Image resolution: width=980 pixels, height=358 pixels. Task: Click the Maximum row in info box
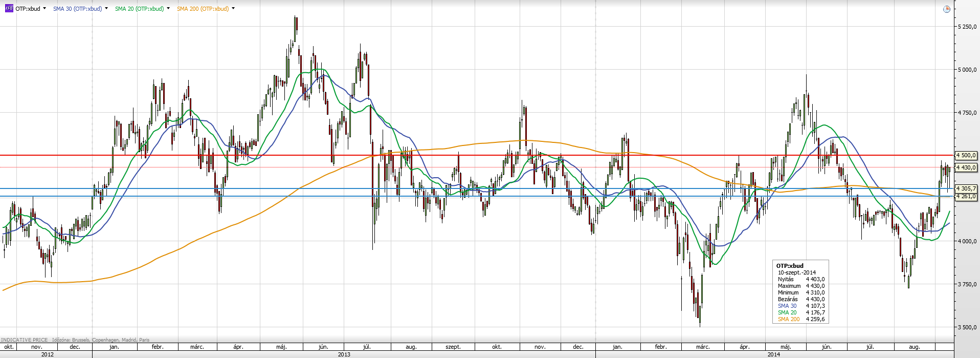(801, 286)
